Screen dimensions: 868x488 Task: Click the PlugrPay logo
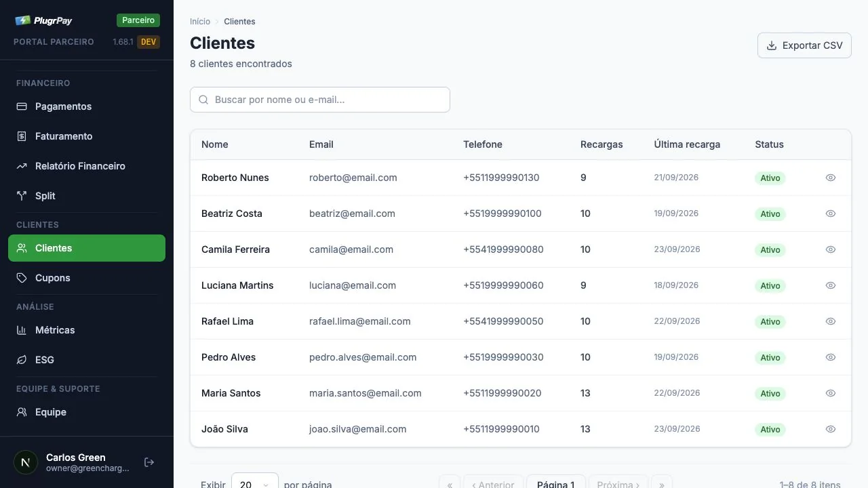tap(43, 20)
